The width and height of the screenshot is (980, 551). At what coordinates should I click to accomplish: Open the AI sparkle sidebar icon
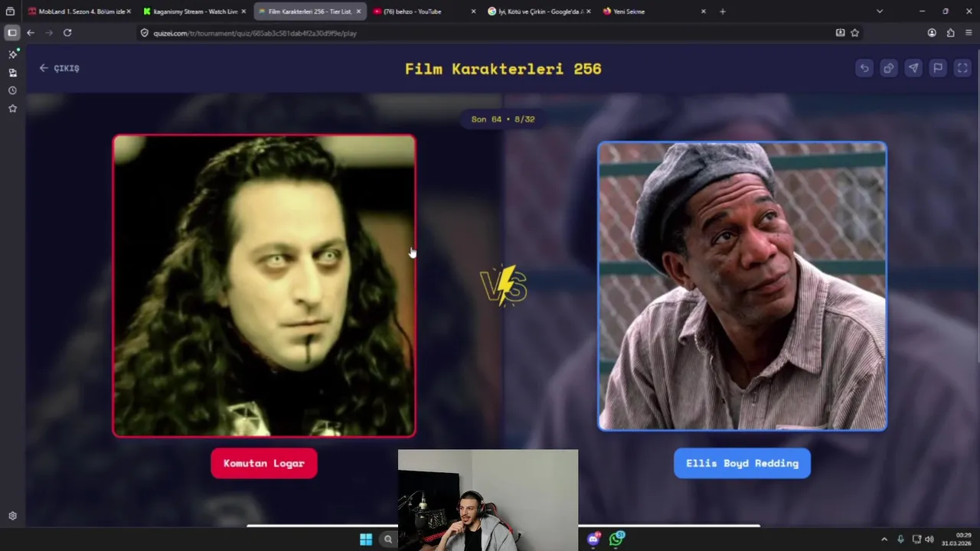(12, 54)
